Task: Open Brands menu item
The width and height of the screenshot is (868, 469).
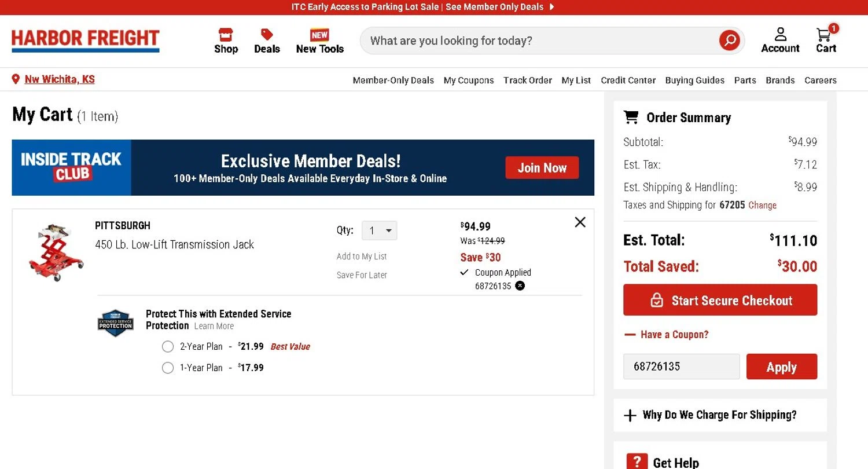Action: [x=780, y=80]
